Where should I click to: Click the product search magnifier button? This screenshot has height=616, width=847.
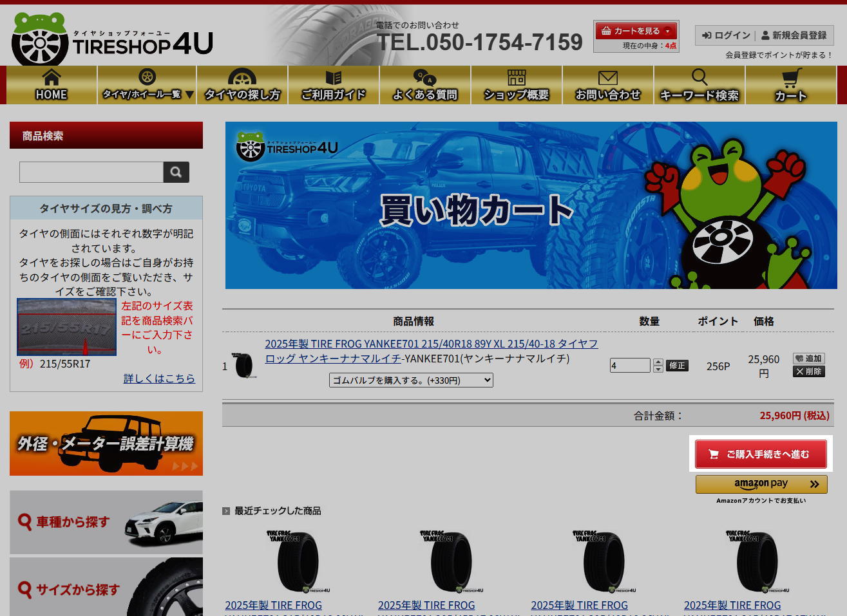(x=176, y=172)
